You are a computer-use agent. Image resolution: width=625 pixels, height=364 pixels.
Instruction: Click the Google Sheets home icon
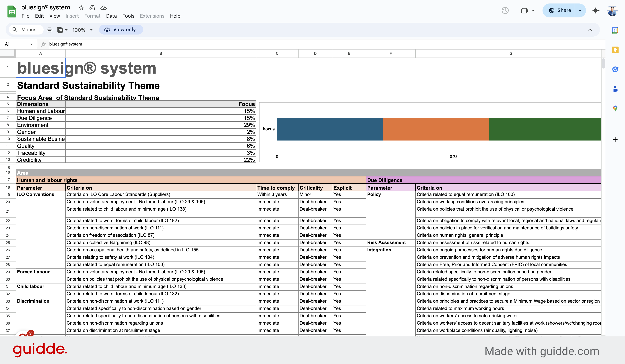(x=12, y=11)
